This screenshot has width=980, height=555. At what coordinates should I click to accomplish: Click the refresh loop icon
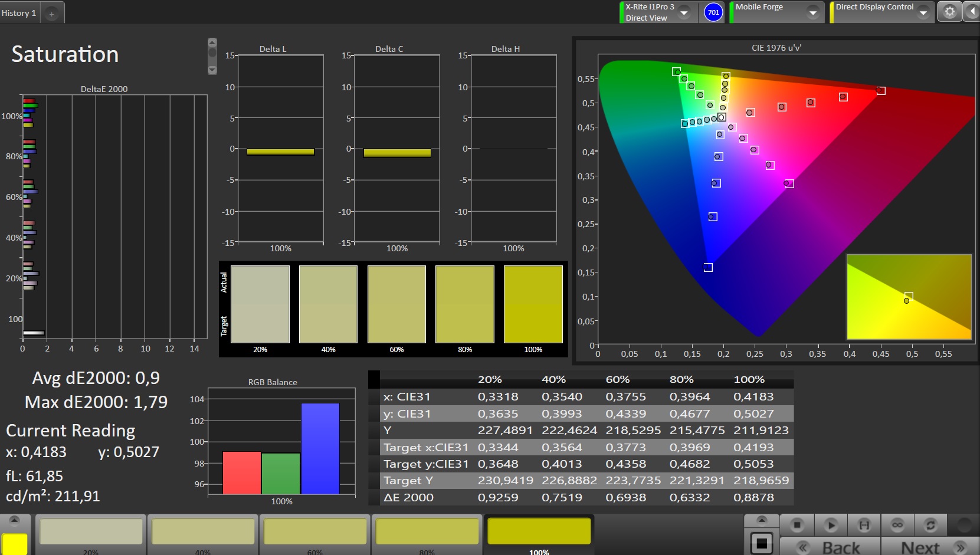[x=930, y=524]
